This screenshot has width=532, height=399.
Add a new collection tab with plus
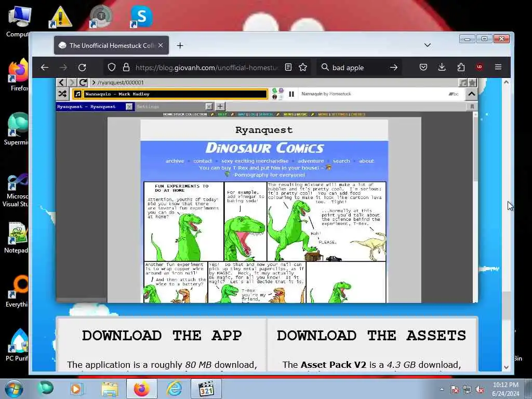click(x=220, y=107)
